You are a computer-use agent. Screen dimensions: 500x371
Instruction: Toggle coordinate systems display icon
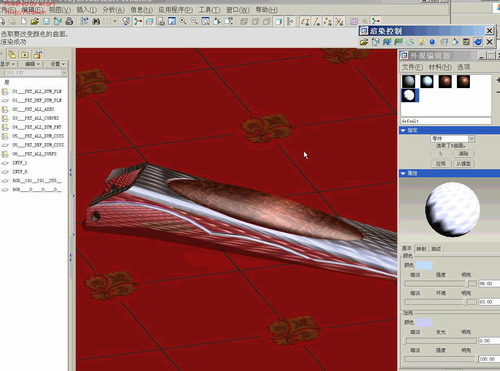click(x=339, y=22)
